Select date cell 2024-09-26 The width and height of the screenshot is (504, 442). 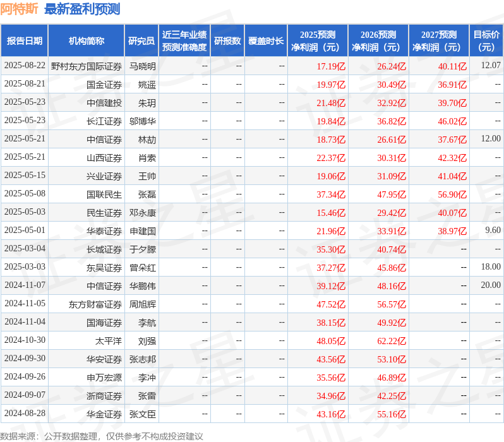pyautogui.click(x=25, y=377)
